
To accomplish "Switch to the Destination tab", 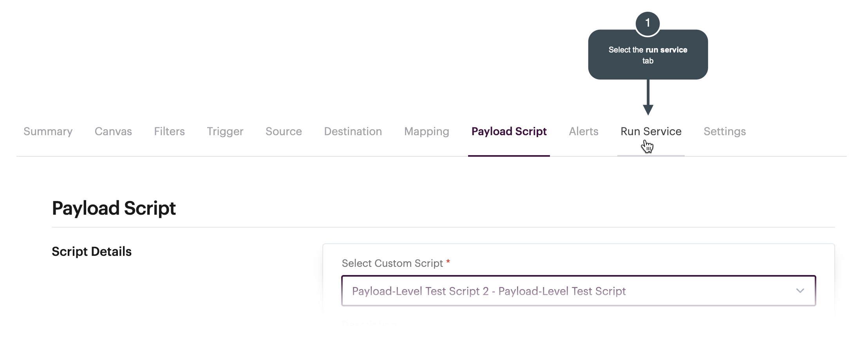I will coord(353,132).
